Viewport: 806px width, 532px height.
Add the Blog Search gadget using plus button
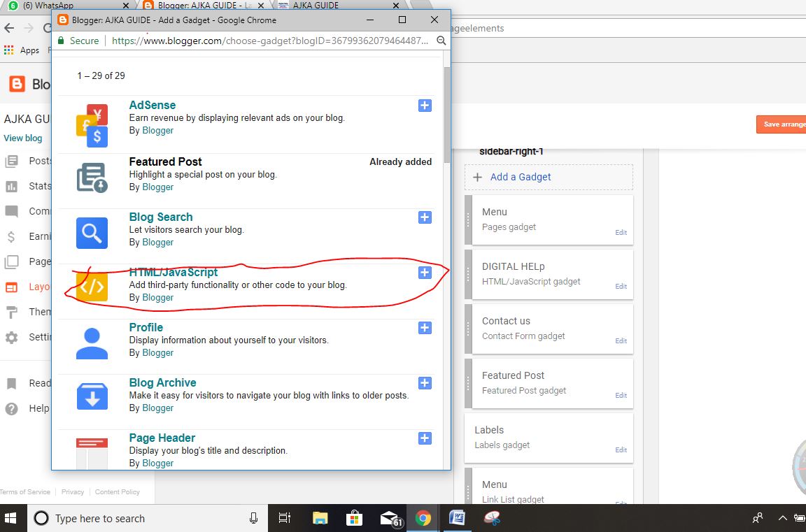click(x=425, y=217)
